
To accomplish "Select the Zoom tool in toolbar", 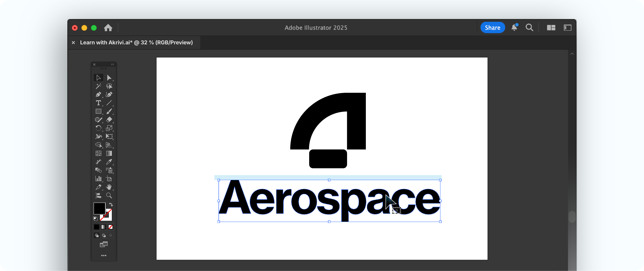I will coord(109,195).
